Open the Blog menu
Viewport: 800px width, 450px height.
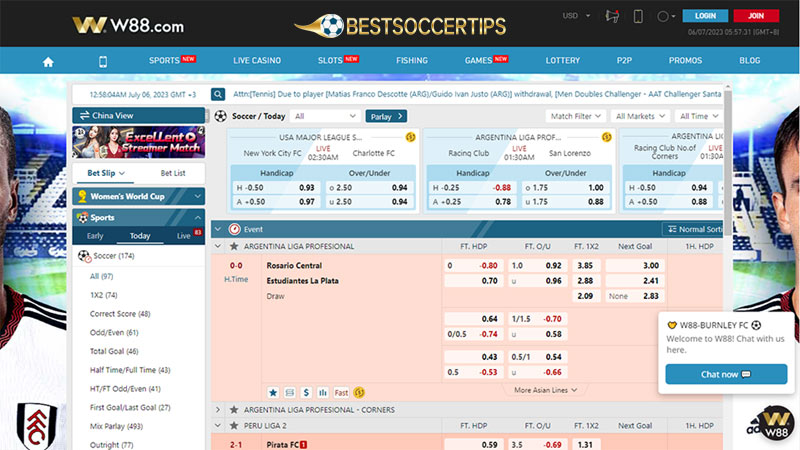pos(749,61)
